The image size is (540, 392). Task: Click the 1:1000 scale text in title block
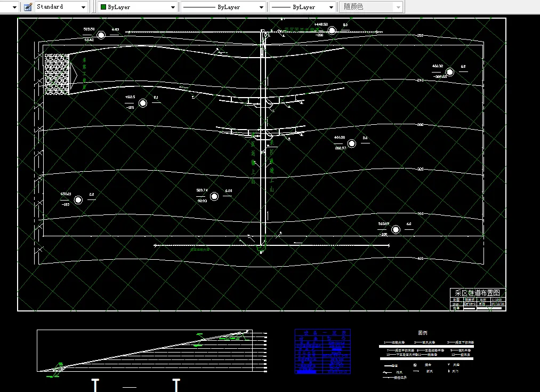497,300
